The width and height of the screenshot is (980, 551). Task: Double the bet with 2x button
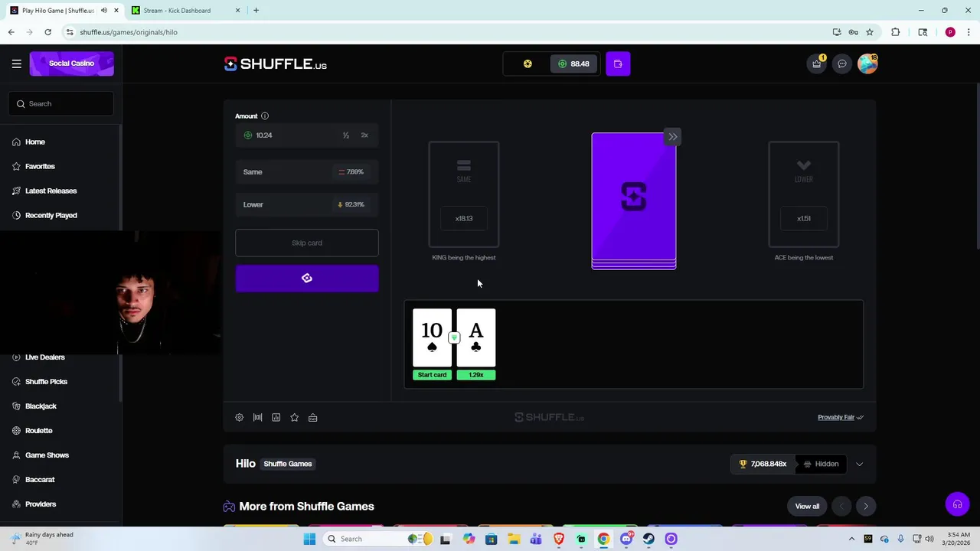(x=364, y=135)
